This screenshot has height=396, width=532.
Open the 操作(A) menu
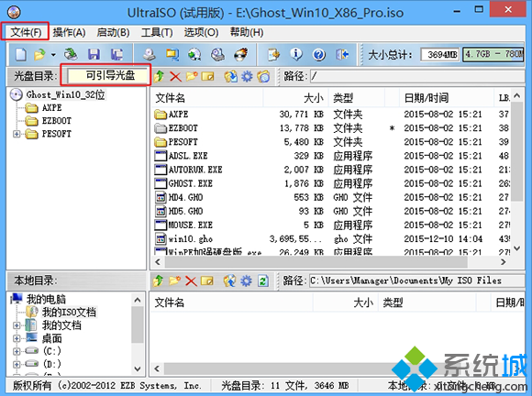69,33
